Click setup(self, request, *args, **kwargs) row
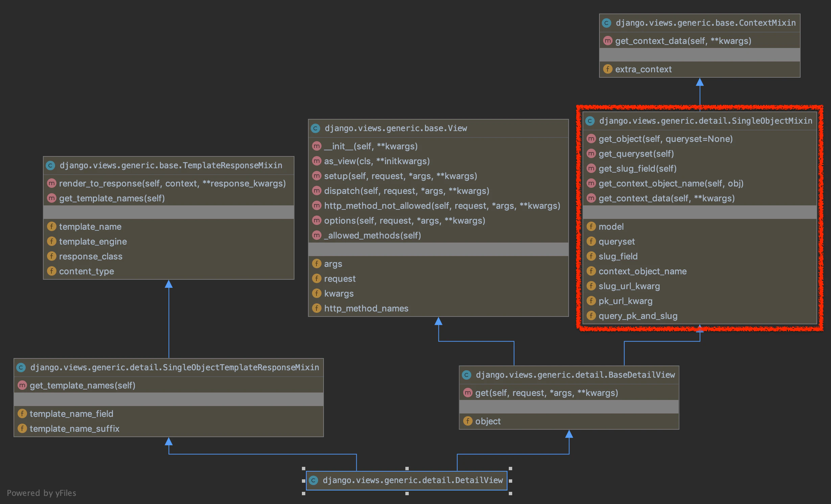 (438, 176)
